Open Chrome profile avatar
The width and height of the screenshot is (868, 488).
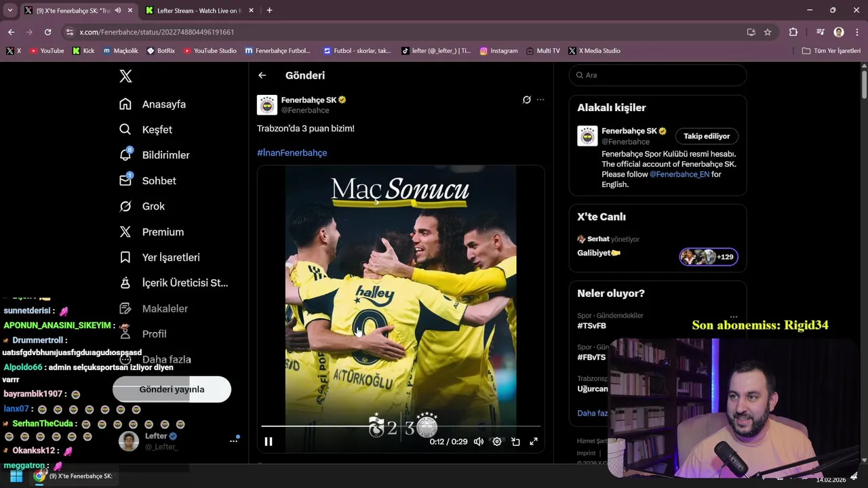[x=839, y=32]
